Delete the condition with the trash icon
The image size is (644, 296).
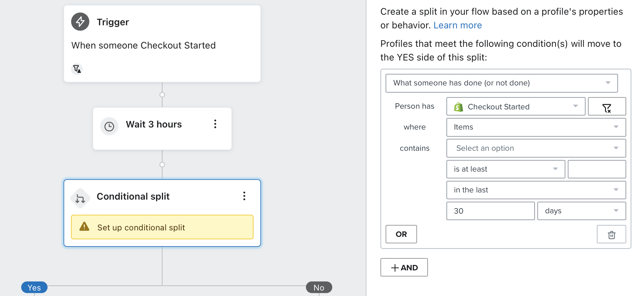pos(612,234)
